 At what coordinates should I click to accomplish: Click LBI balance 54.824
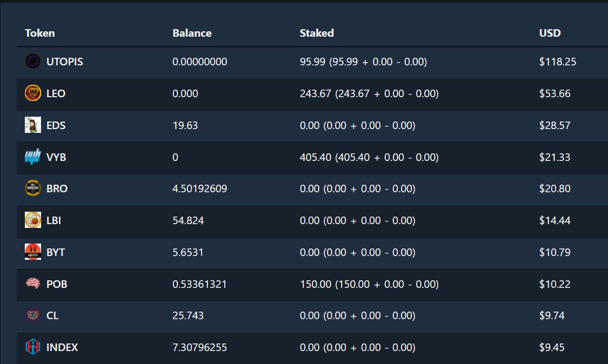pos(188,220)
